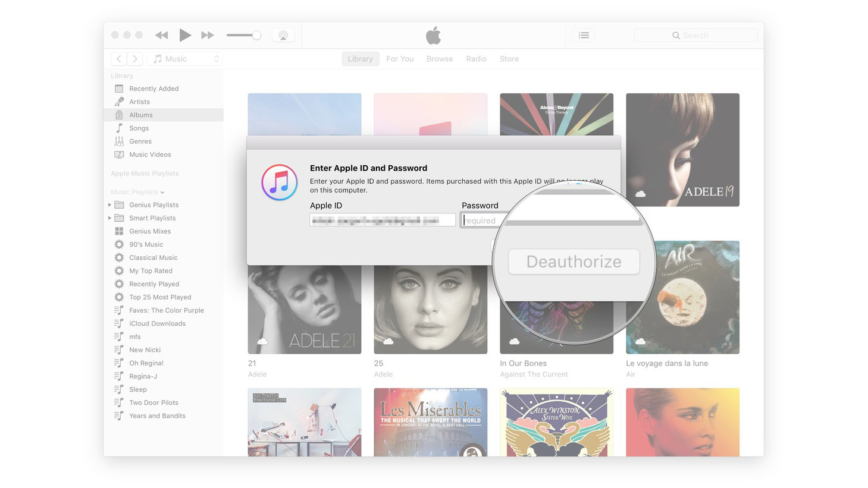Click the Classical Music gear icon

[x=119, y=257]
